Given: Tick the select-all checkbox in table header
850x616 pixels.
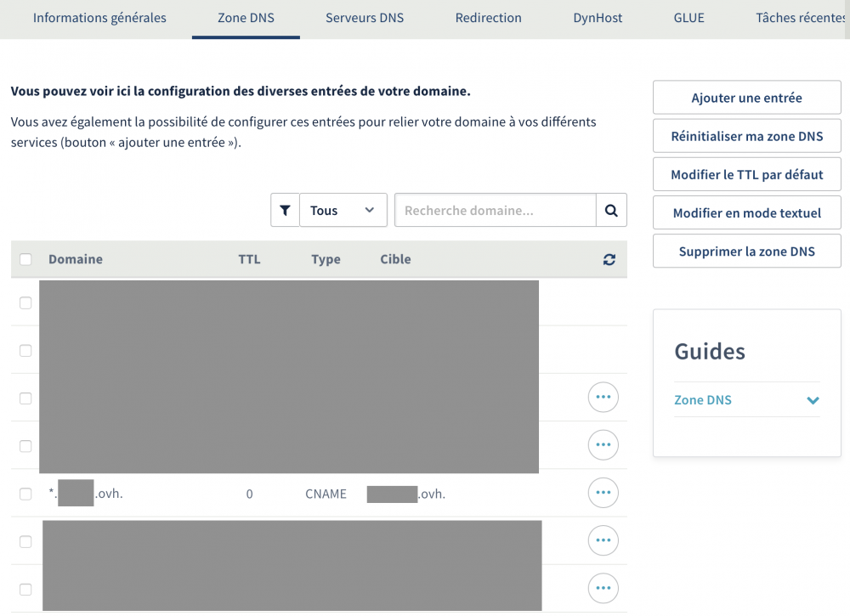Looking at the screenshot, I should point(25,260).
